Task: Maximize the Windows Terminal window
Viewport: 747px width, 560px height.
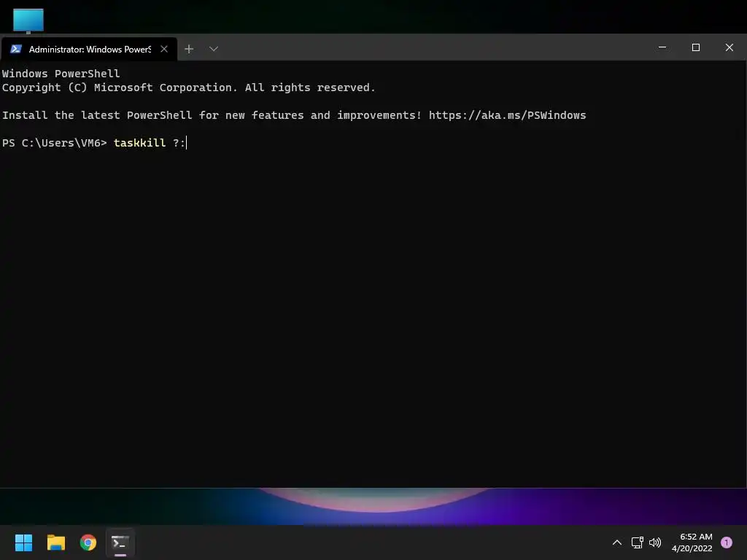Action: [695, 47]
